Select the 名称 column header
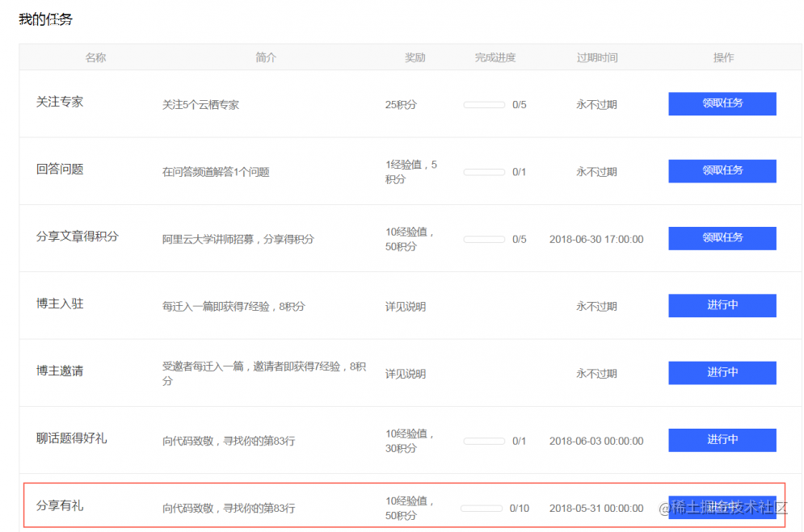 [x=95, y=57]
